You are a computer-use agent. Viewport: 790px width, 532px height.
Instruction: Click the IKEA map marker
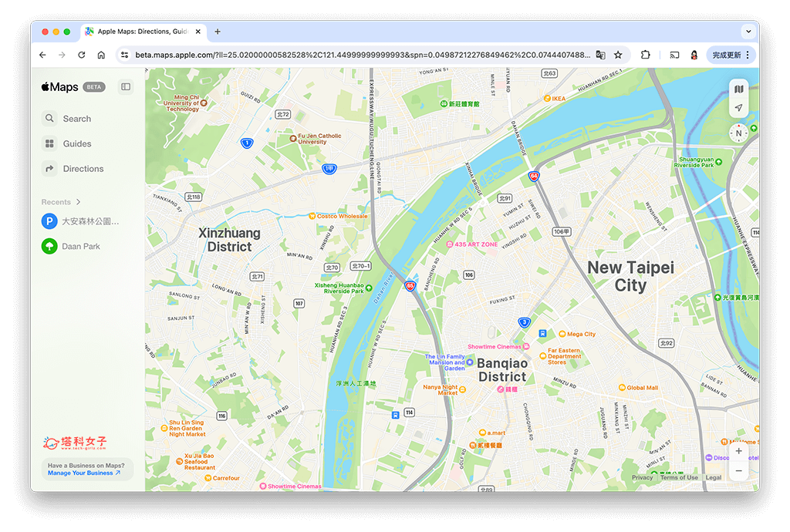(x=547, y=99)
